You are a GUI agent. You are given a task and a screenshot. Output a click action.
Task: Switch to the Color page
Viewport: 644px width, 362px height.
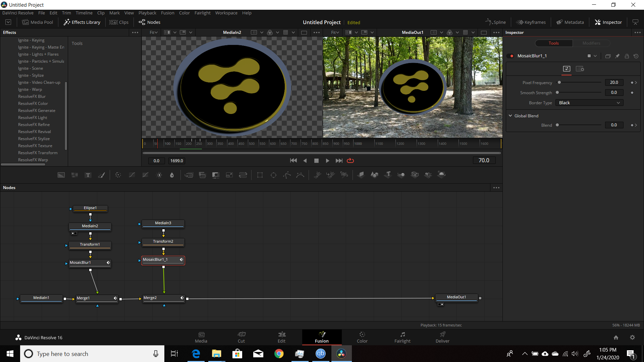pos(362,337)
